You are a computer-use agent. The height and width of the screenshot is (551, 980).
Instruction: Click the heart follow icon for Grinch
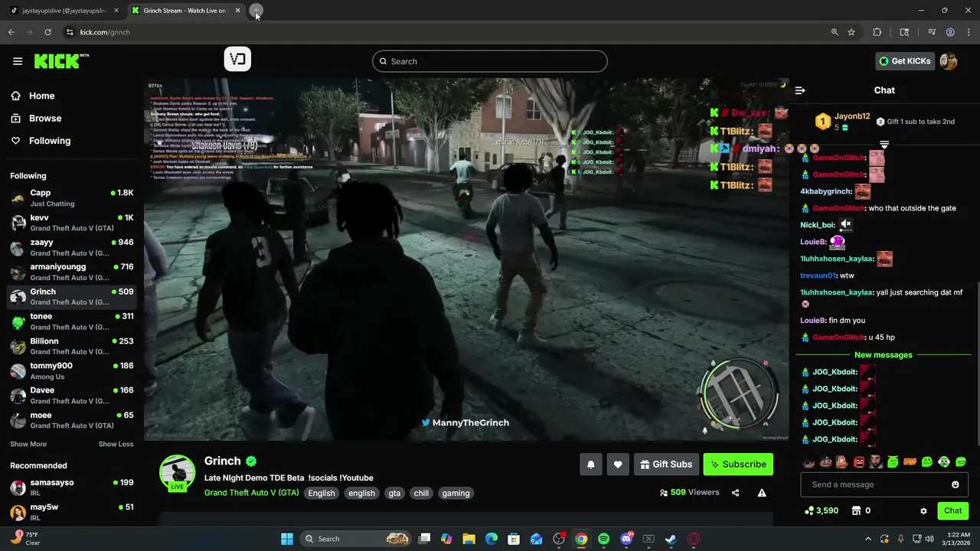click(618, 465)
